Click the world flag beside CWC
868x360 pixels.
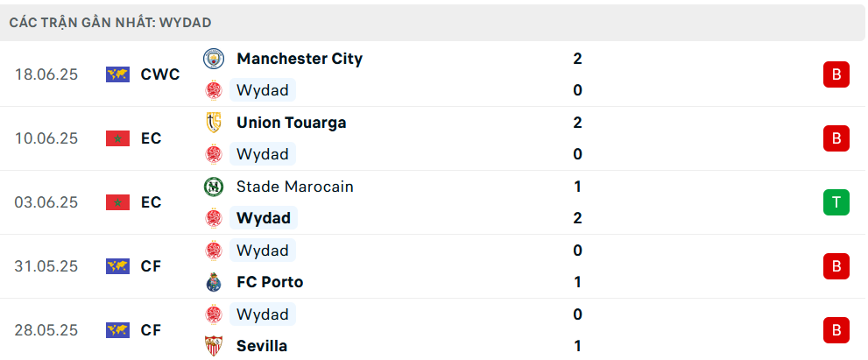tap(117, 74)
